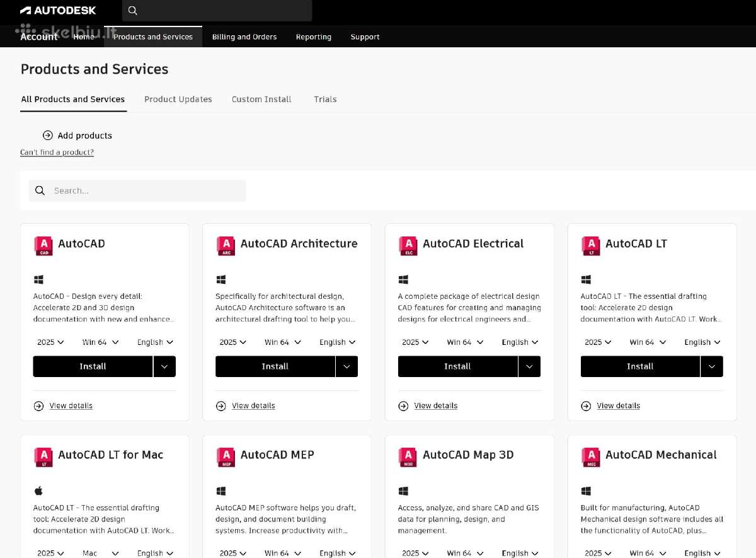
Task: Click the product Search... text field
Action: click(x=137, y=190)
